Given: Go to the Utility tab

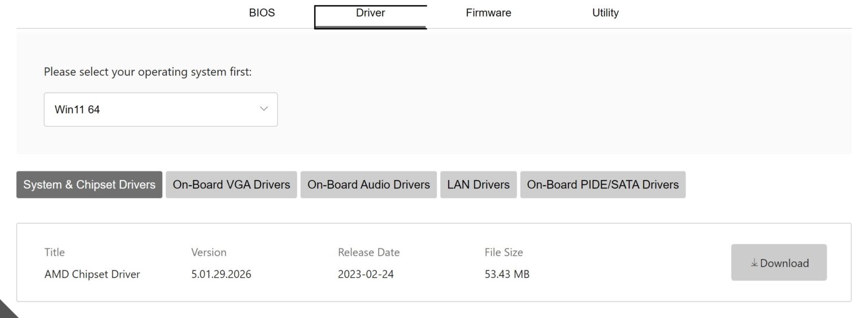Looking at the screenshot, I should point(605,13).
